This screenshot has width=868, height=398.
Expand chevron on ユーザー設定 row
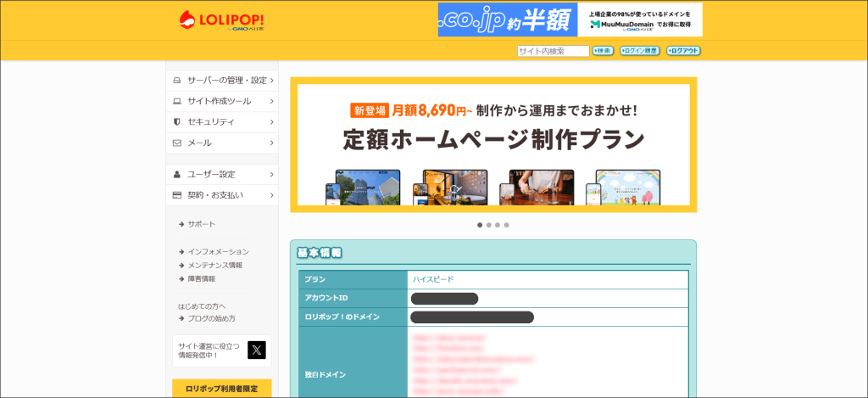point(272,174)
